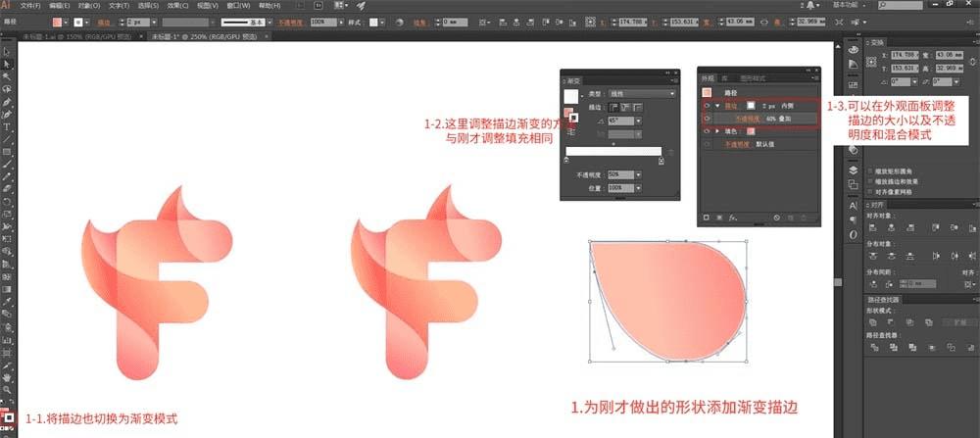Open the gradient angle 45° dropdown

click(x=638, y=121)
